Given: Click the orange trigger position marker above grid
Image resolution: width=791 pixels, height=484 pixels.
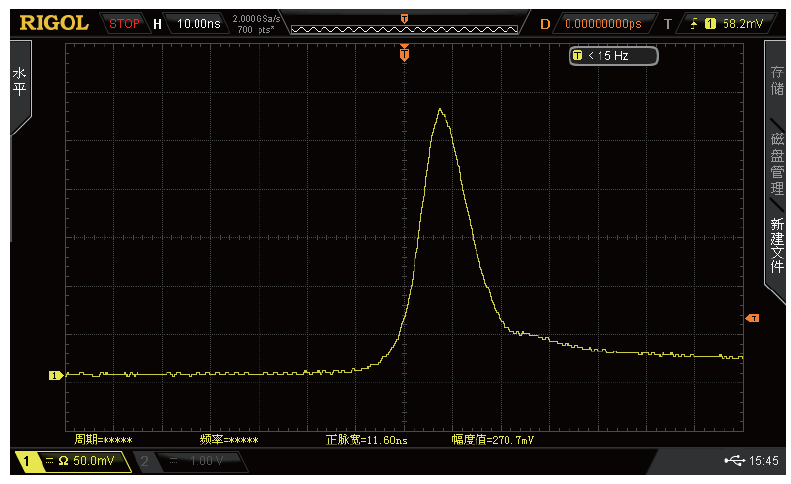Looking at the screenshot, I should 404,53.
